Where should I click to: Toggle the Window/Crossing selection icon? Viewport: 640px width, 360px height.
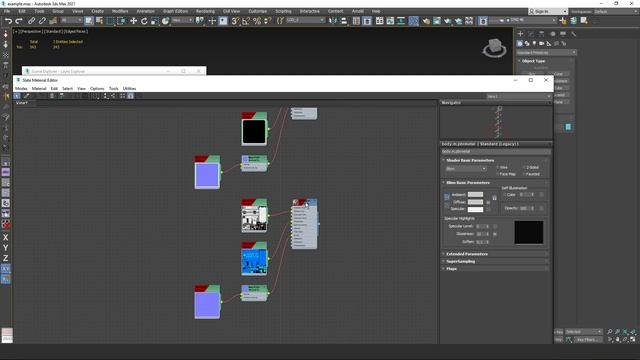pyautogui.click(x=121, y=21)
